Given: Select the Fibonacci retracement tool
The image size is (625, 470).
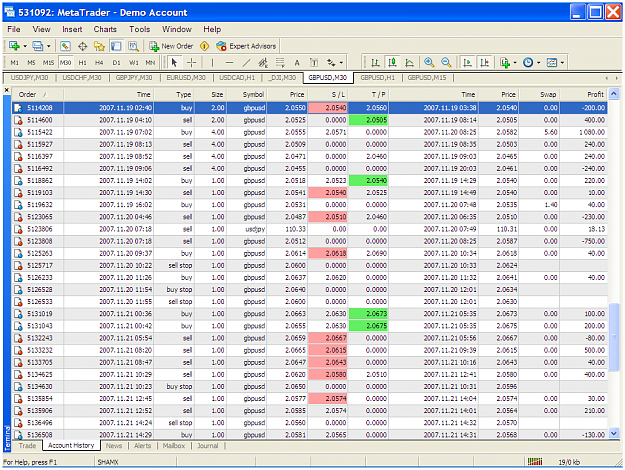Looking at the screenshot, I should click(280, 63).
